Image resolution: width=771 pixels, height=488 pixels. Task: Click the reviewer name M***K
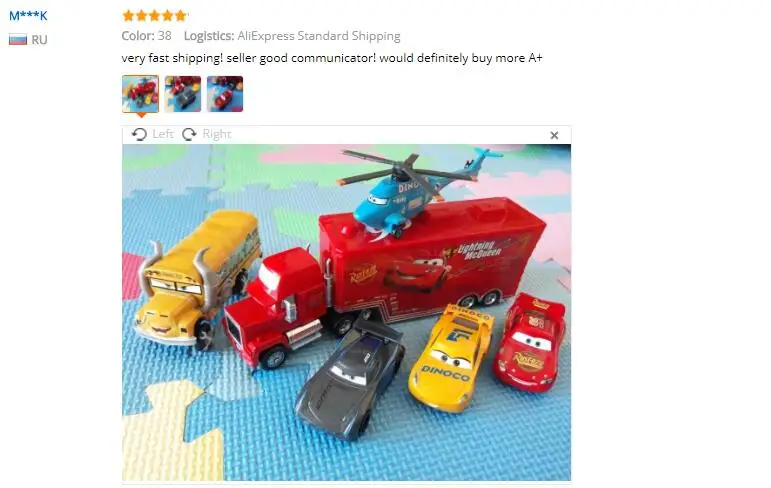28,16
